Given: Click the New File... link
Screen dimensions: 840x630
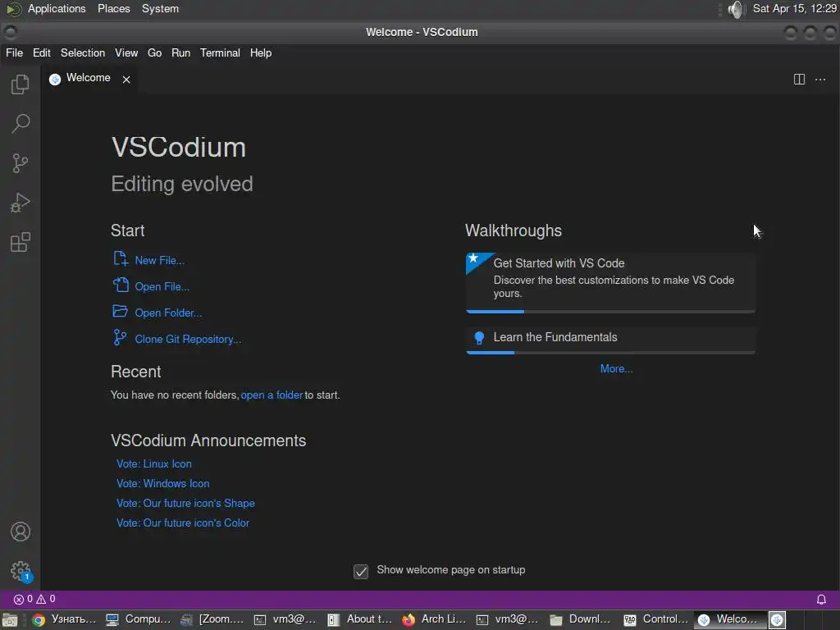Looking at the screenshot, I should (160, 260).
